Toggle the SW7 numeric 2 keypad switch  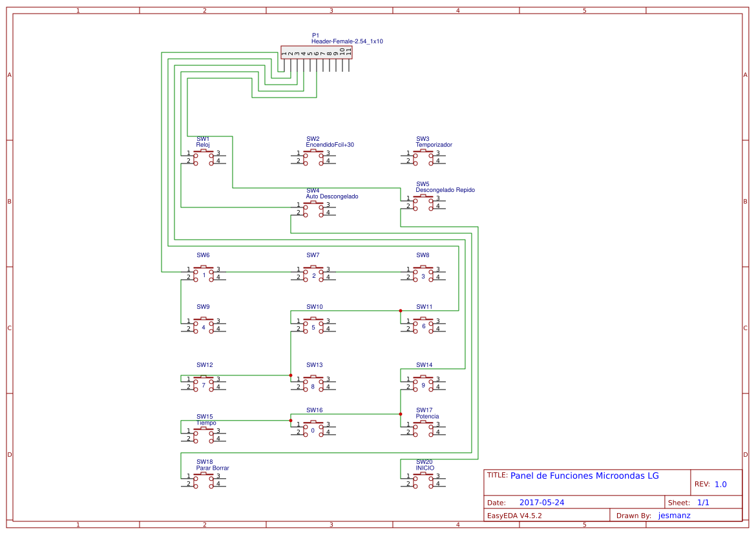coord(313,273)
